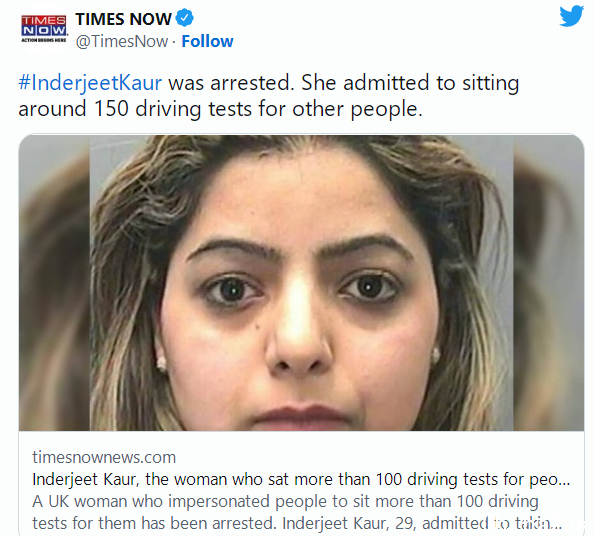
Task: Click the dot separator before Follow
Action: click(x=174, y=42)
